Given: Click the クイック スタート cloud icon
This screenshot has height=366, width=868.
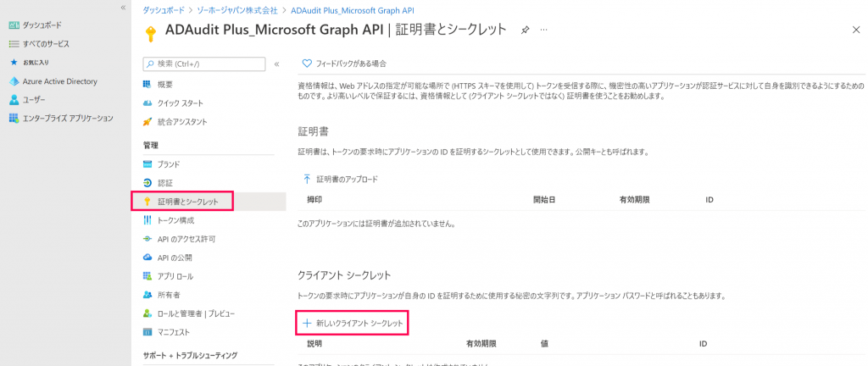Looking at the screenshot, I should tap(147, 103).
